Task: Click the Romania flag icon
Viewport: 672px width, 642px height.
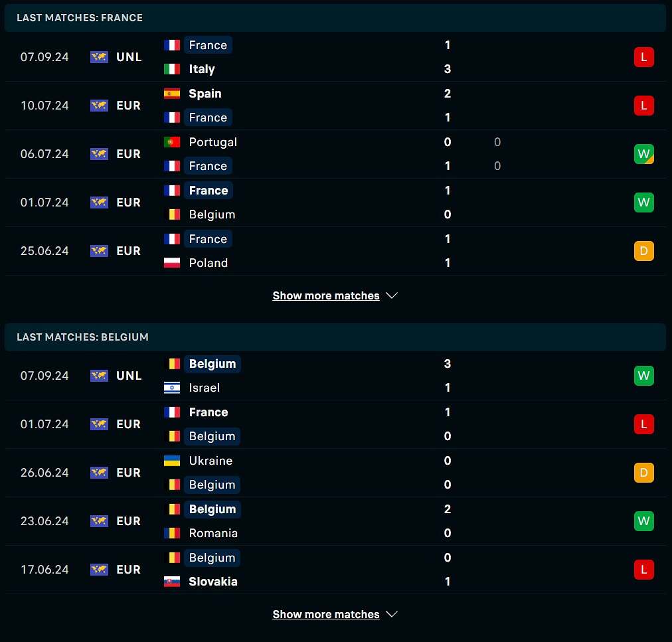Action: tap(172, 533)
